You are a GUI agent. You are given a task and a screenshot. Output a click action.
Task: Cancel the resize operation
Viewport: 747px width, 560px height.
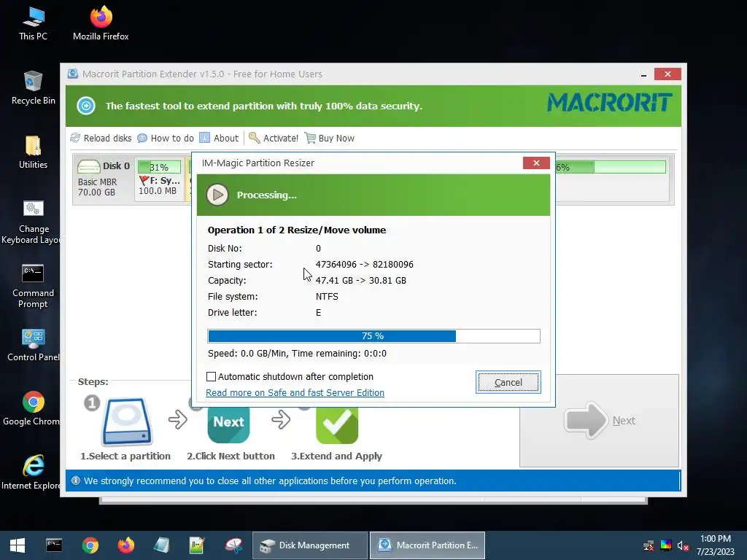click(508, 382)
